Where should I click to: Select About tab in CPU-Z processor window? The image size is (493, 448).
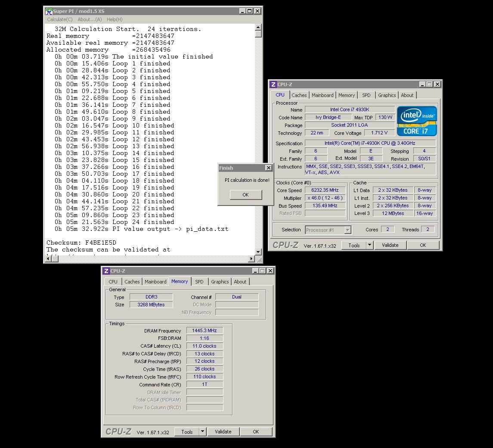(x=407, y=95)
